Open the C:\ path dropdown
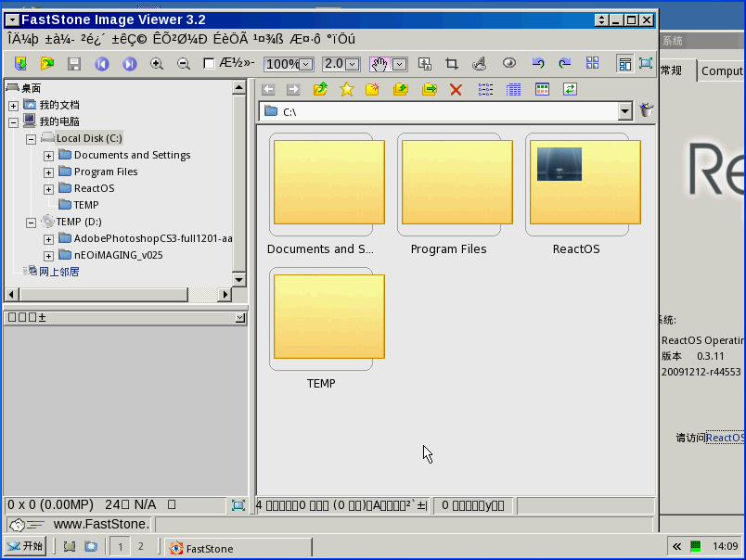Screen dimensions: 746x560 (x=625, y=111)
